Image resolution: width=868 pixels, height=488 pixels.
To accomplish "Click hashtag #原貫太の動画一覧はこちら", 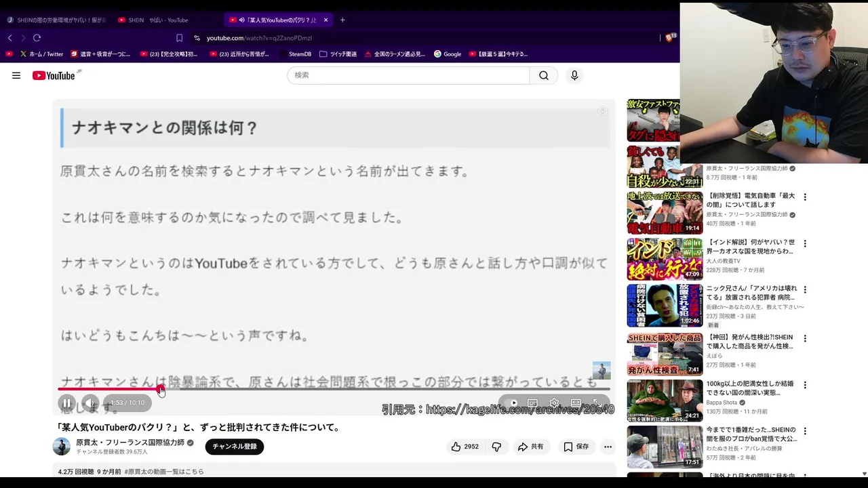I will point(164,472).
